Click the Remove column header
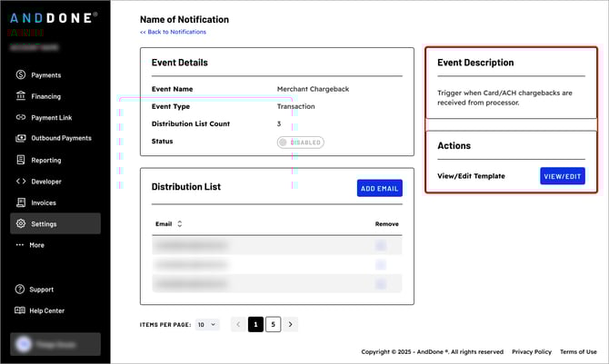Image resolution: width=609 pixels, height=364 pixels. pyautogui.click(x=387, y=224)
